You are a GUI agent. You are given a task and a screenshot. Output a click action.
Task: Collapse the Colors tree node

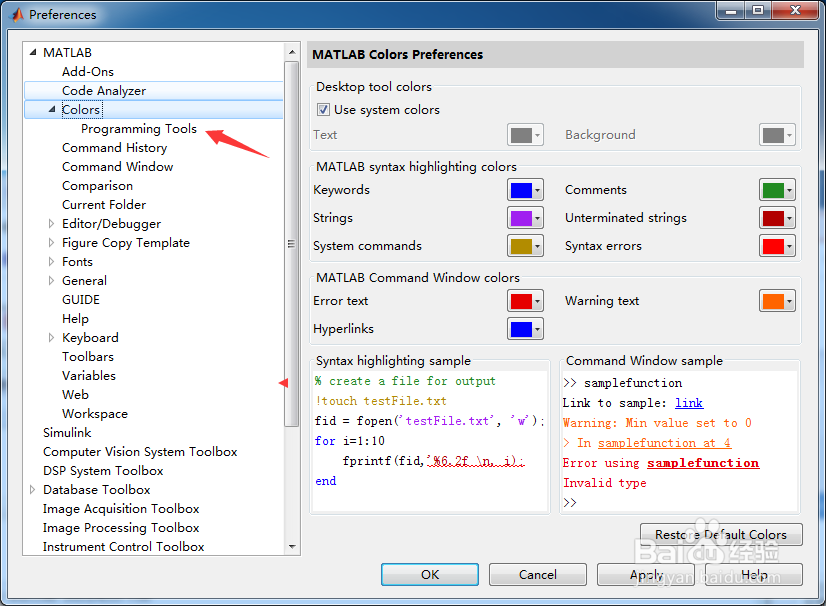pyautogui.click(x=52, y=110)
